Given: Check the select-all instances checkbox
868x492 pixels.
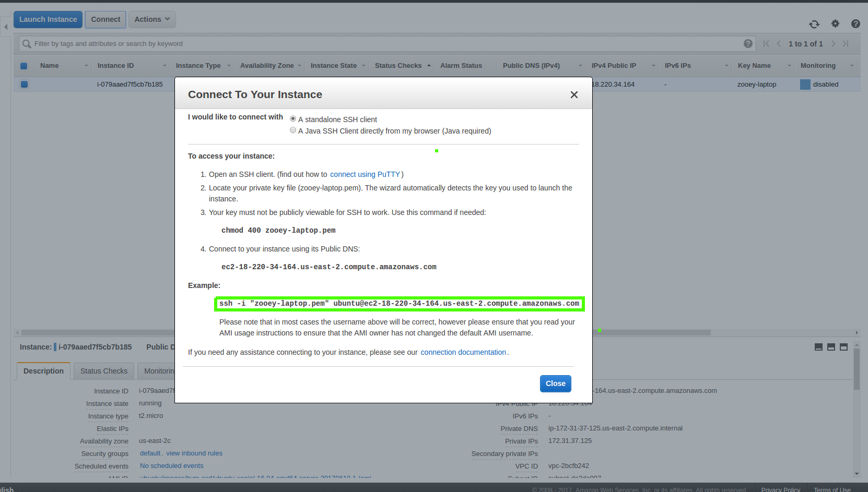Looking at the screenshot, I should 24,66.
